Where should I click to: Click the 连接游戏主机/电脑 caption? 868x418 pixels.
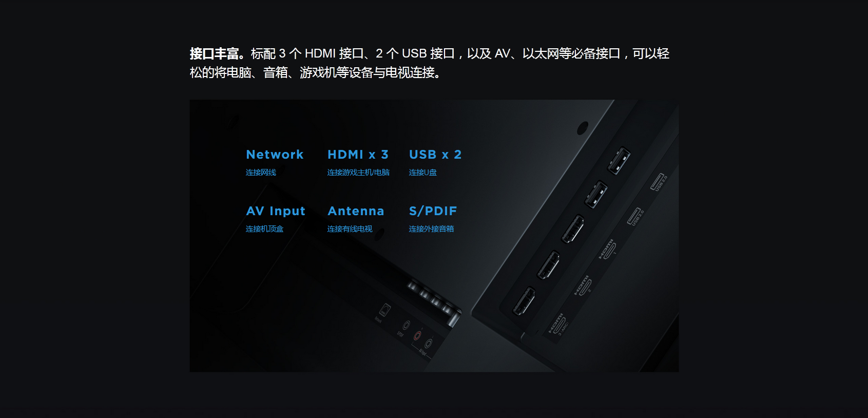(x=358, y=173)
